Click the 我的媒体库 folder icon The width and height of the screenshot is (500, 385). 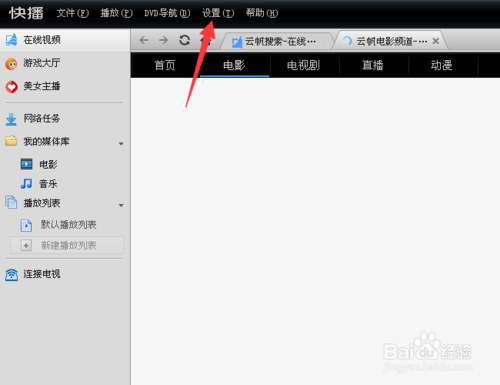tap(11, 141)
